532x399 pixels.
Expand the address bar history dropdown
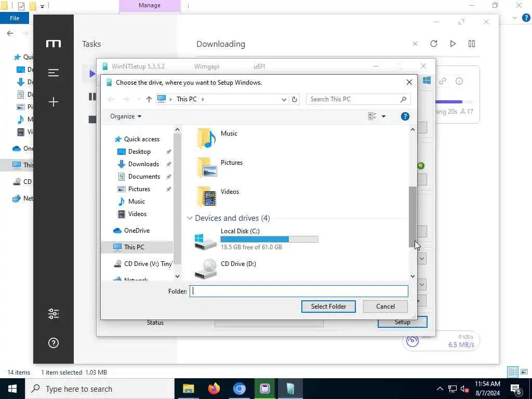[x=284, y=99]
